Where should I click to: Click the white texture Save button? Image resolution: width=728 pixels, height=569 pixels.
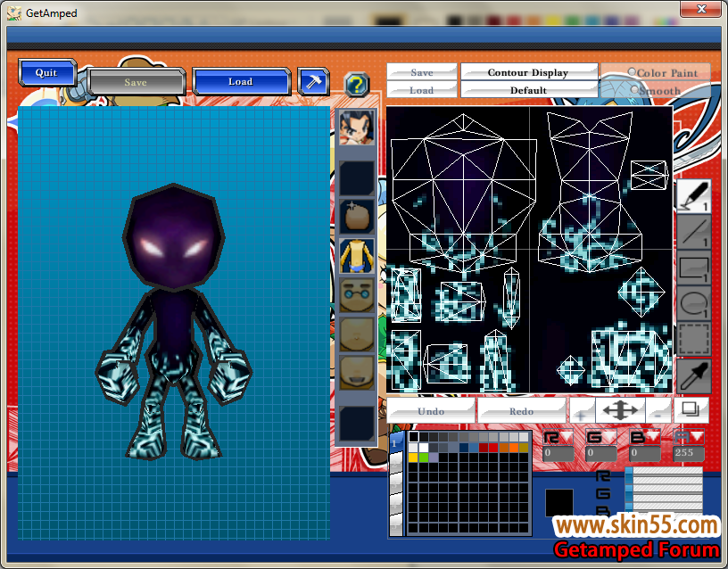coord(422,72)
